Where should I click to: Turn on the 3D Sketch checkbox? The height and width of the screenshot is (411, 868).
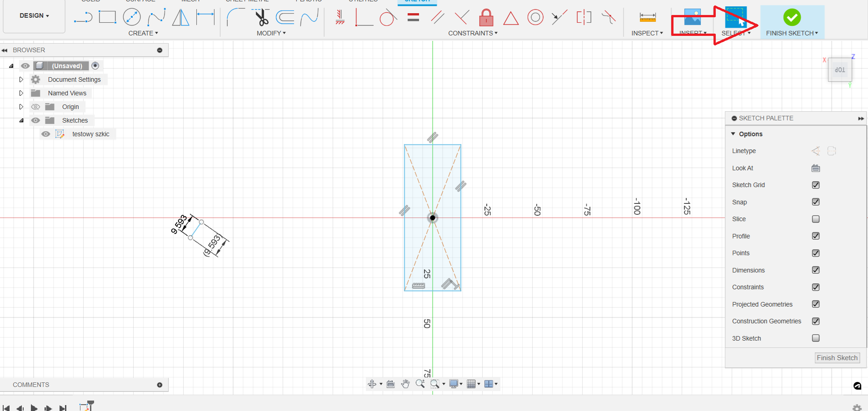click(x=816, y=338)
